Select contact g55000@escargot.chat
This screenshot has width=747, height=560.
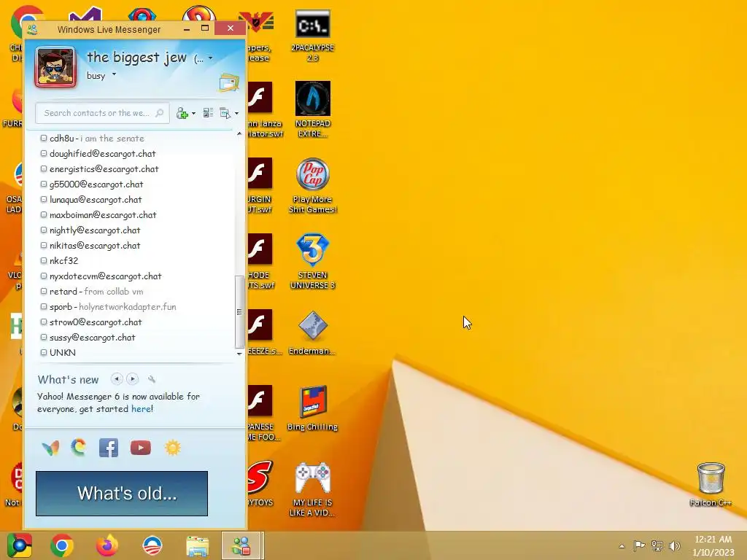[x=91, y=184]
